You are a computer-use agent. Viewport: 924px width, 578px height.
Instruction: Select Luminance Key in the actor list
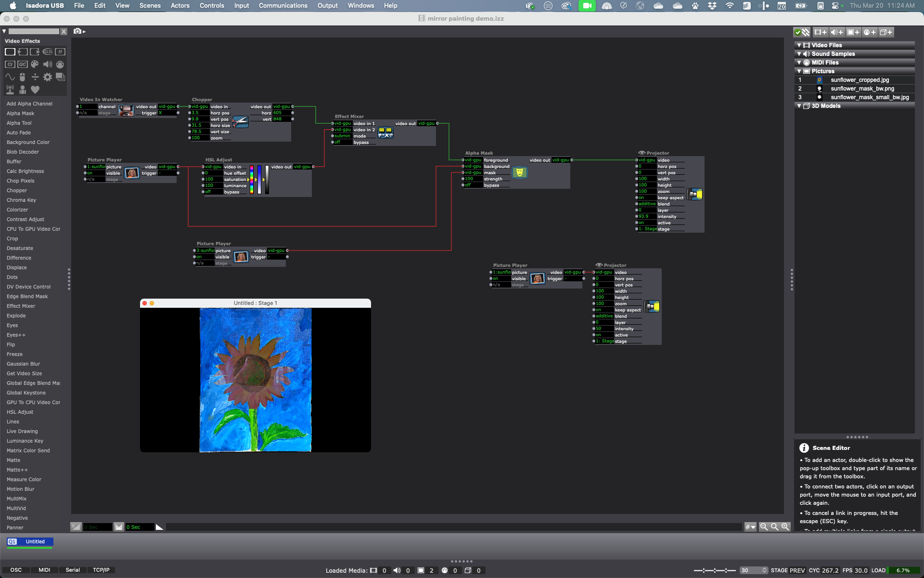coord(25,441)
